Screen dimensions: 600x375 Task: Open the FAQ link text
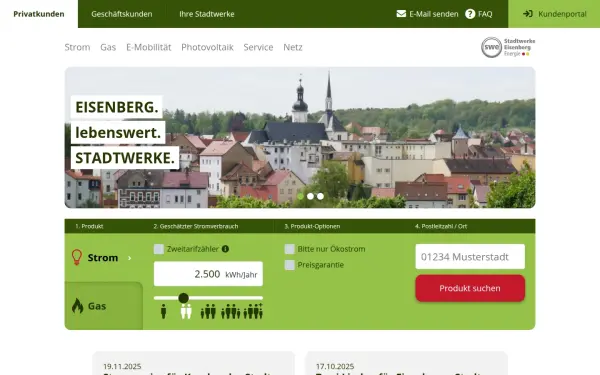point(485,14)
